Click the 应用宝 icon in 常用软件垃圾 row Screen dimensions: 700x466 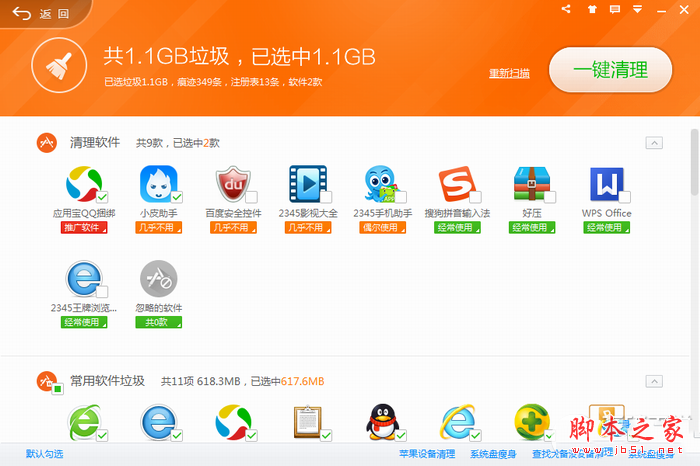pyautogui.click(x=233, y=422)
